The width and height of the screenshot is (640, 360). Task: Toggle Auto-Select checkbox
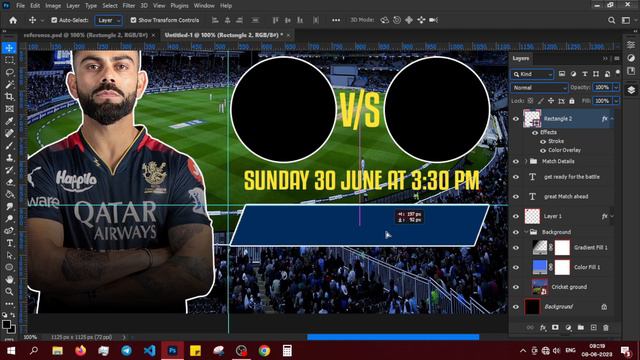54,20
